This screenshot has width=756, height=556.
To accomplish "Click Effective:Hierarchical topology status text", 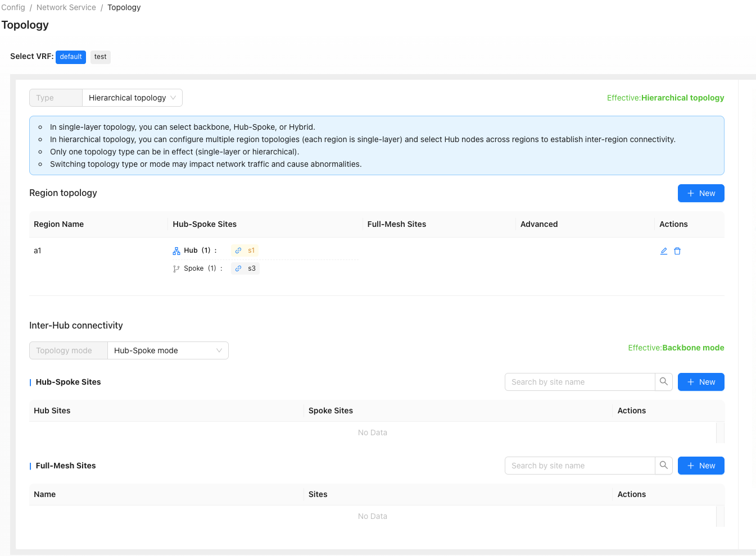I will (666, 98).
